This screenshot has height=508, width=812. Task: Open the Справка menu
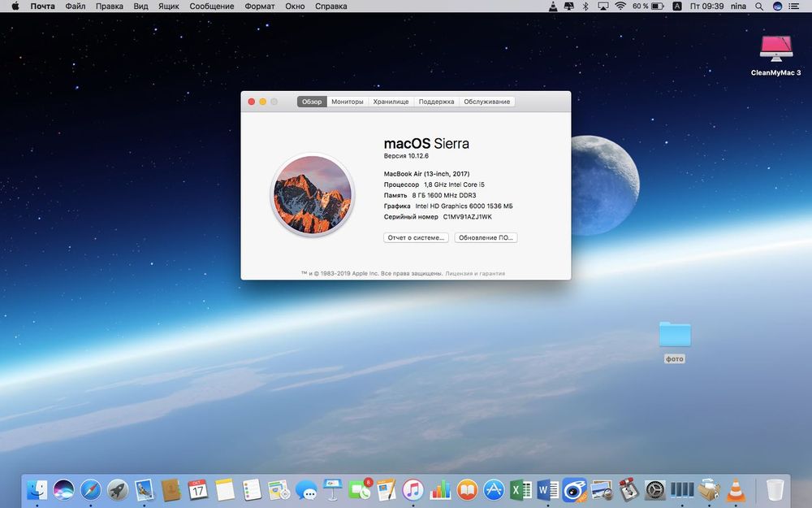click(331, 7)
